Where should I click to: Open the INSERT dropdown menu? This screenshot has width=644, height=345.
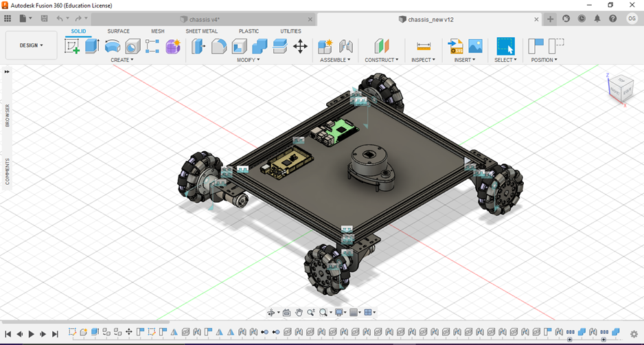[x=465, y=60]
